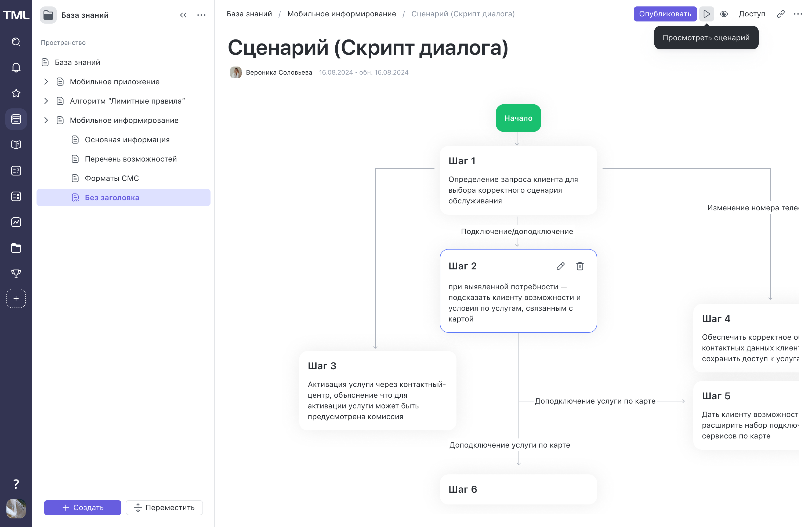Open the Форматы СМС page
Screen dimensions: 812x527
(x=111, y=178)
